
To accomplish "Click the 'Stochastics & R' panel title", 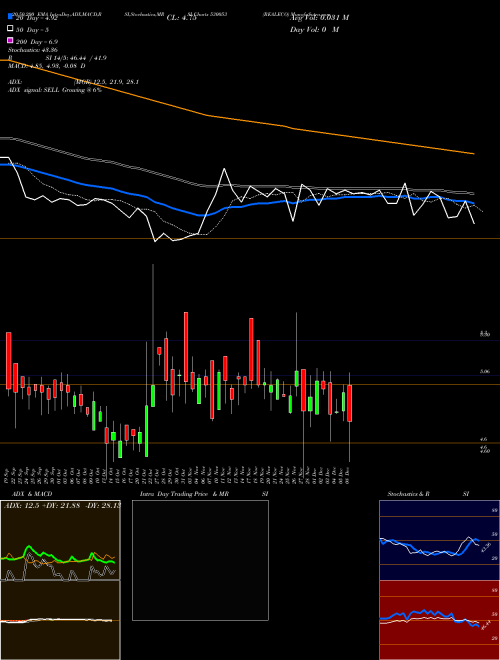I will (408, 494).
